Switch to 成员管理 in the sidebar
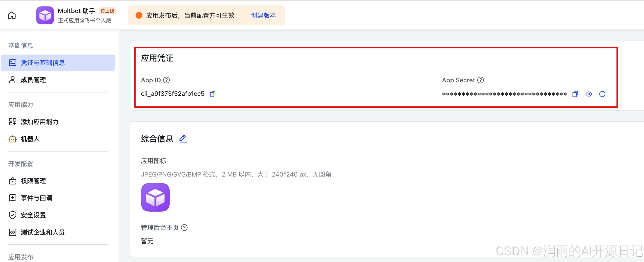Image resolution: width=644 pixels, height=262 pixels. (x=33, y=80)
